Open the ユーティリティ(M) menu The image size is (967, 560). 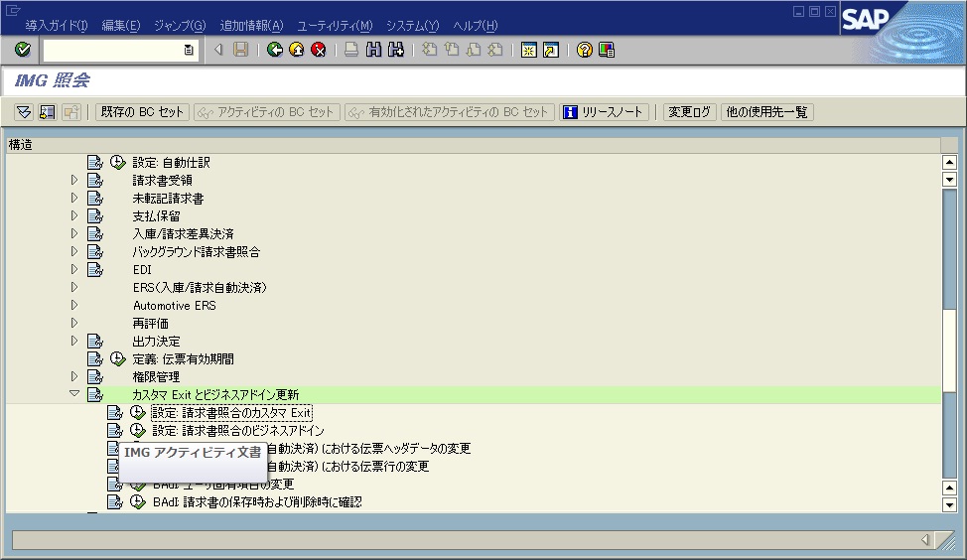[335, 26]
